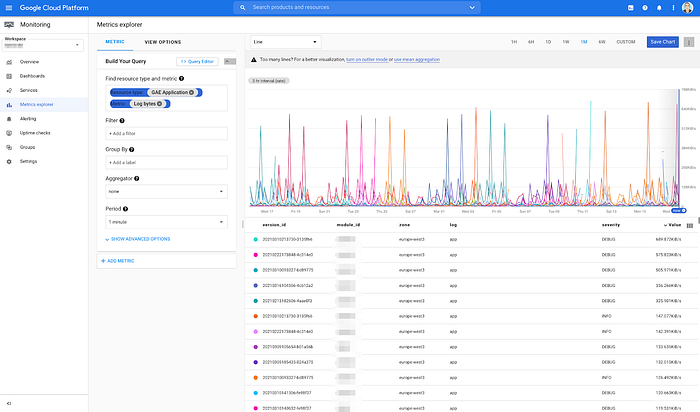
Task: Switch to the Metric tab
Action: [x=115, y=42]
